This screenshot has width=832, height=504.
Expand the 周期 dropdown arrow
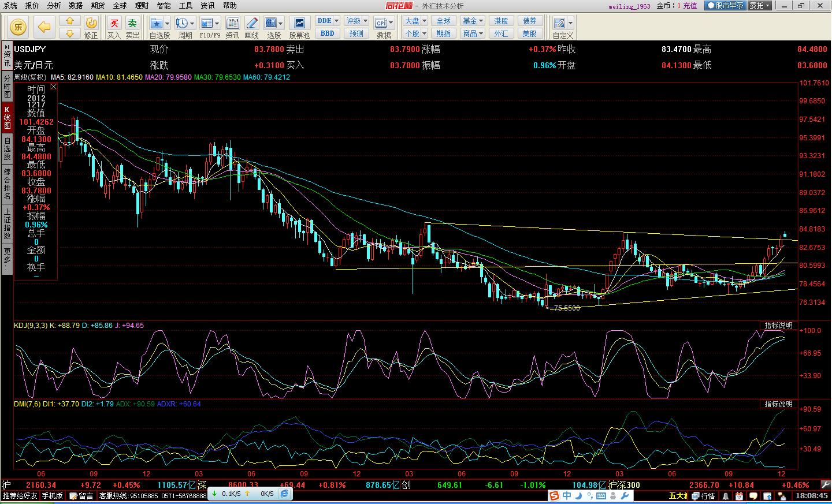coord(192,24)
